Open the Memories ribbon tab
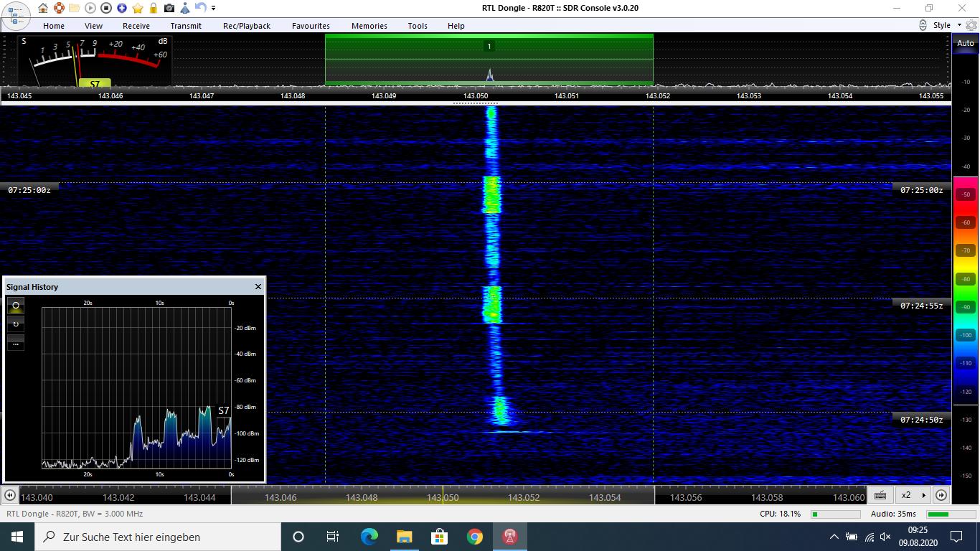This screenshot has width=980, height=551. [369, 25]
